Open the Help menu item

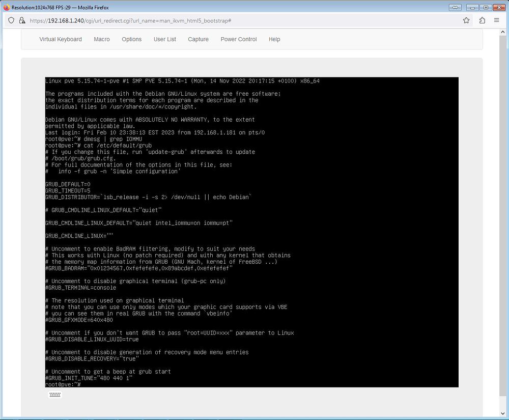pyautogui.click(x=274, y=39)
